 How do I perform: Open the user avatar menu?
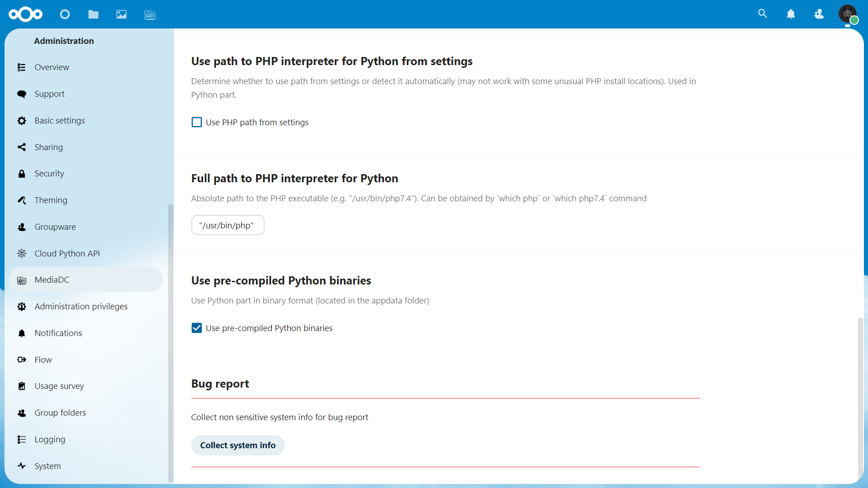[x=847, y=14]
